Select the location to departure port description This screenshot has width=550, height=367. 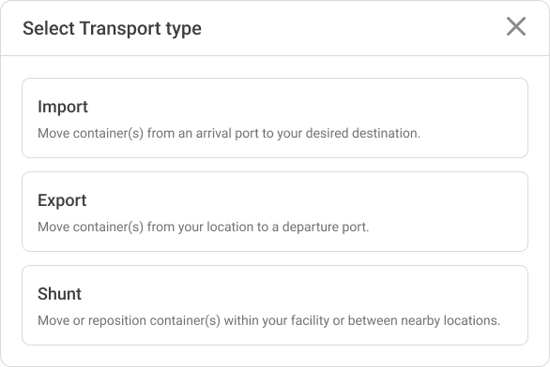(203, 227)
